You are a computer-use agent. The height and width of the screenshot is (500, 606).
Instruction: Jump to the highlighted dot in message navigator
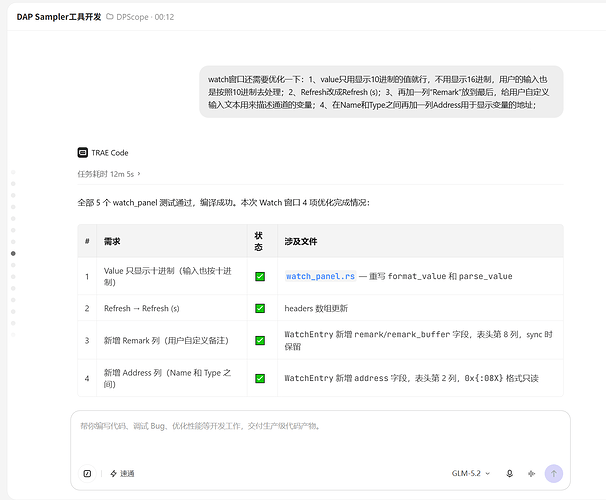pyautogui.click(x=13, y=253)
